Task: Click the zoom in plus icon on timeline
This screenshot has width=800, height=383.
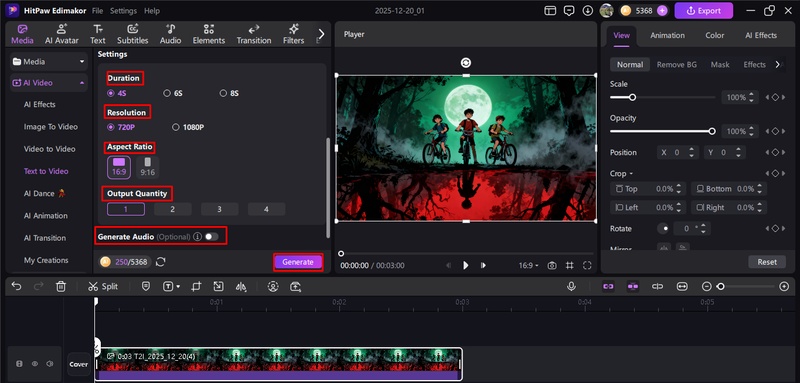Action: point(784,287)
